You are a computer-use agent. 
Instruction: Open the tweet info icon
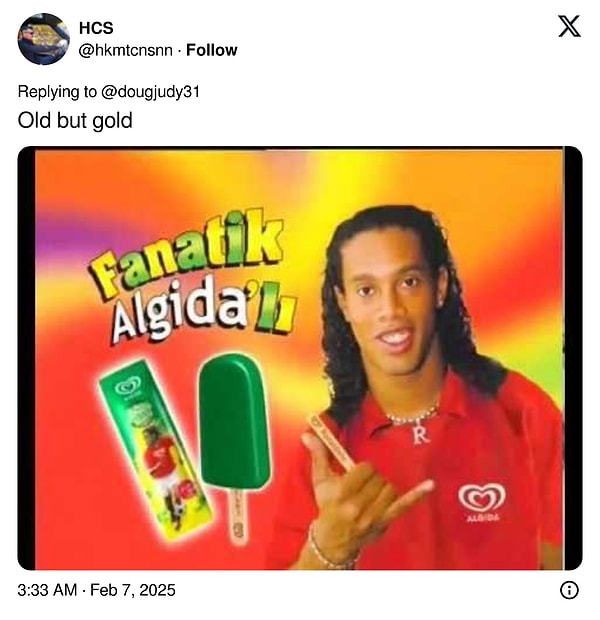point(569,590)
